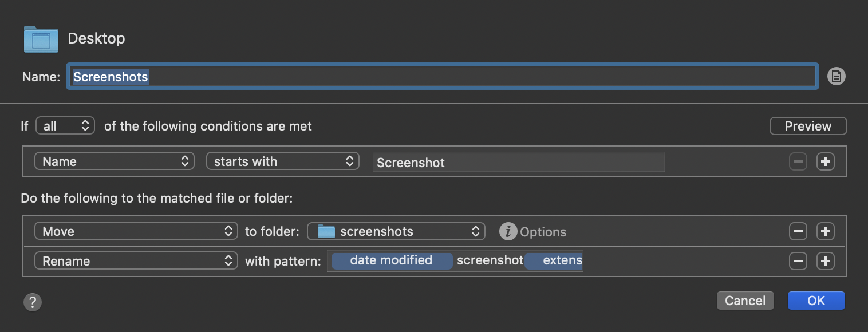
Task: Click the info icon beside Options
Action: [x=508, y=231]
